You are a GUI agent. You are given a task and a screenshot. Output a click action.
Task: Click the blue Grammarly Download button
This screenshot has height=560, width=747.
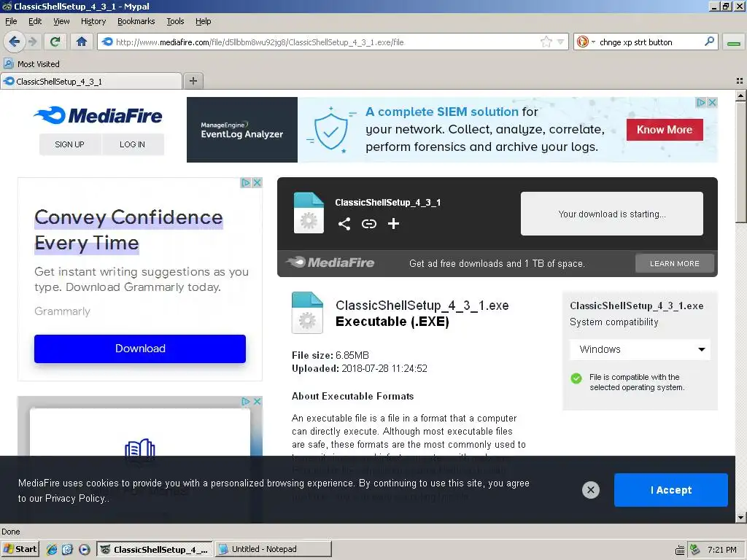pos(140,349)
